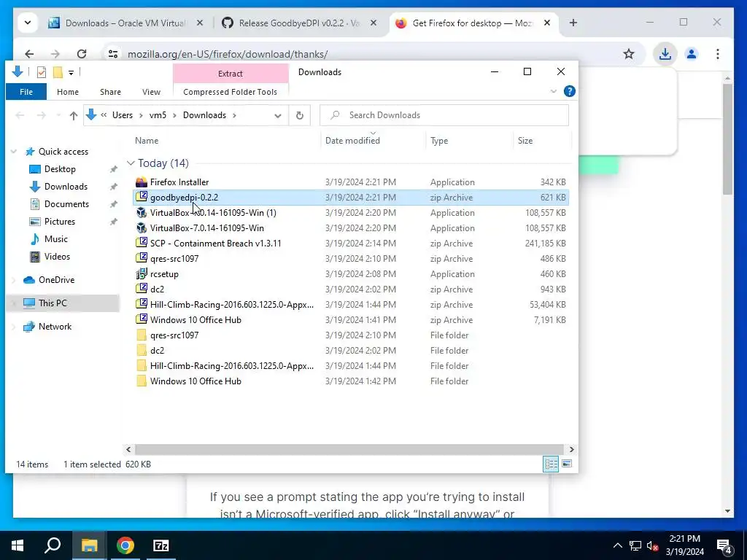
Task: Go back in Chrome browser
Action: click(29, 54)
